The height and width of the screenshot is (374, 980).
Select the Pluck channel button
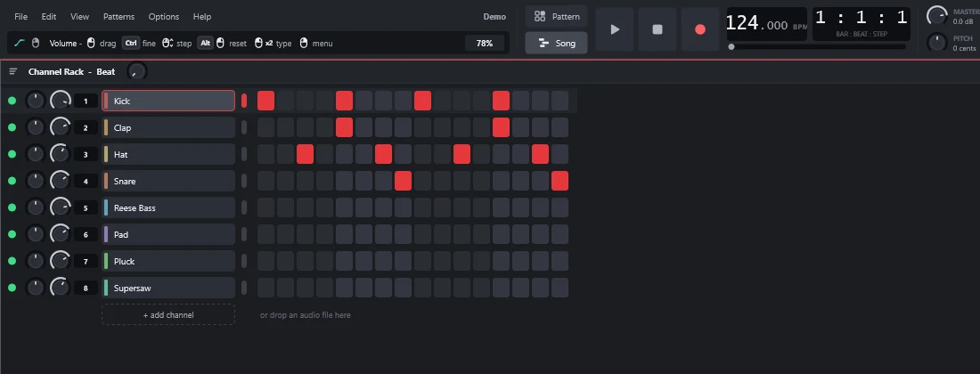168,261
